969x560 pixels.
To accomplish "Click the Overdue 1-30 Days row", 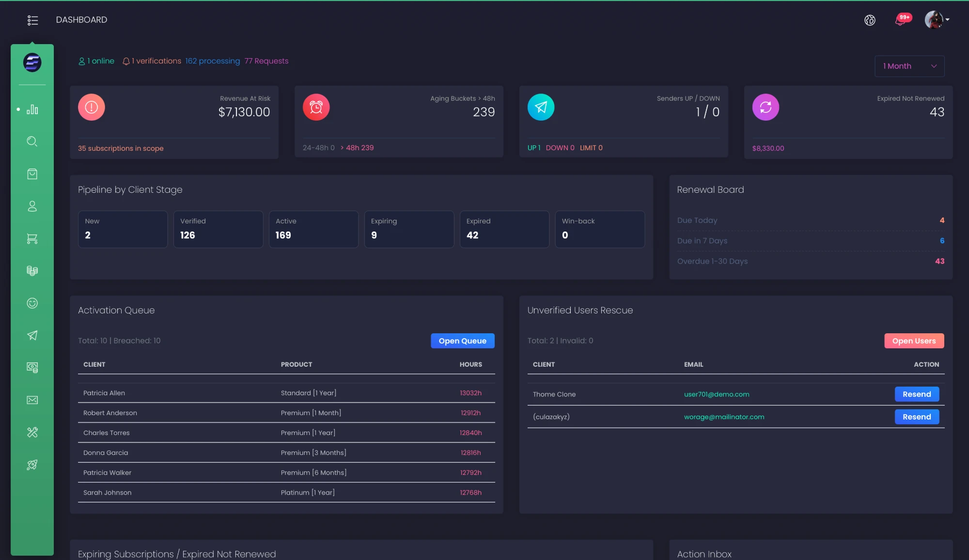I will (x=811, y=261).
